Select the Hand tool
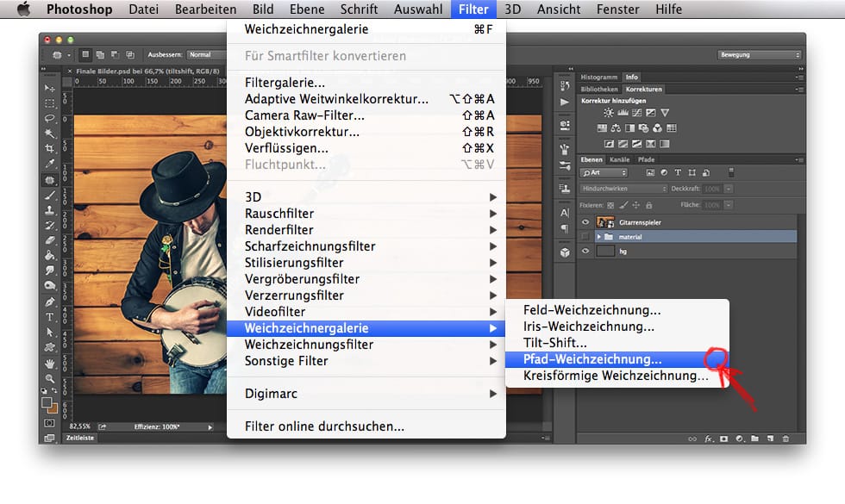The image size is (845, 504). (x=50, y=364)
